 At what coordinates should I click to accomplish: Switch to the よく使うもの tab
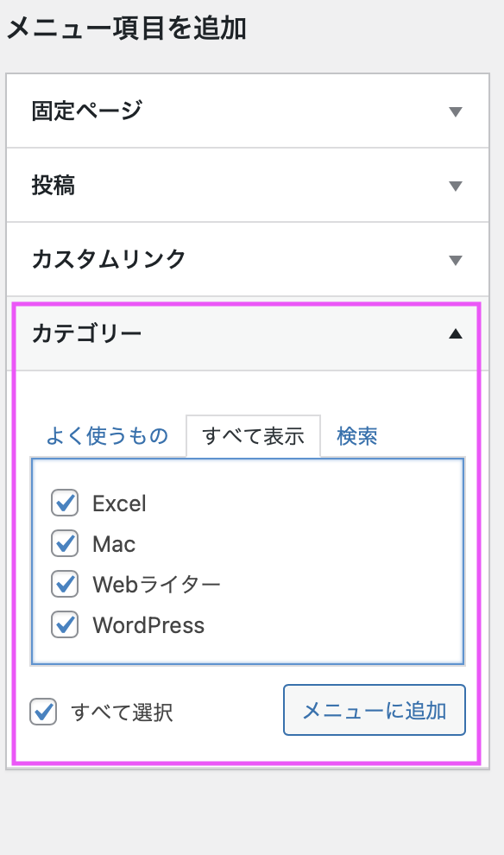coord(107,435)
